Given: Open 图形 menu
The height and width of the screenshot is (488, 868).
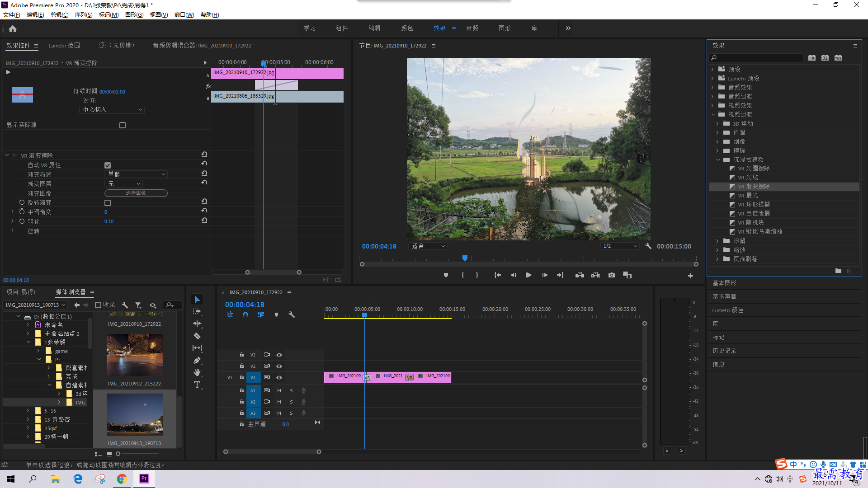Looking at the screenshot, I should (x=134, y=15).
